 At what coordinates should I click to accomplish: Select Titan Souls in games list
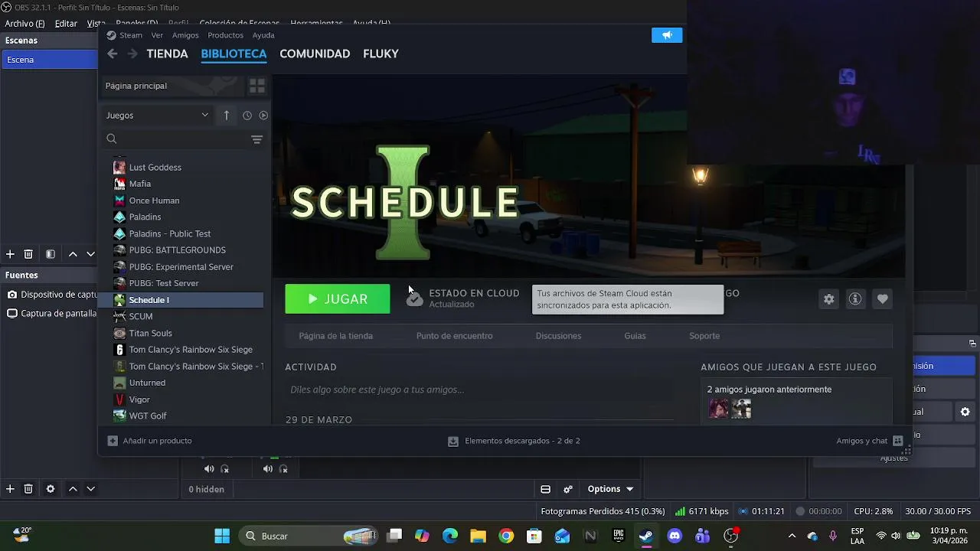coord(181,333)
